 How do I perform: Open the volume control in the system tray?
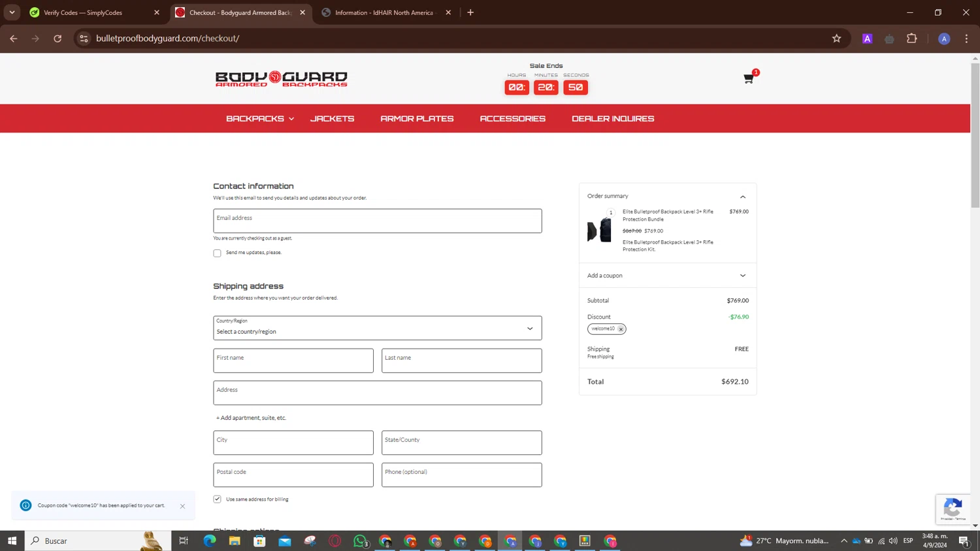(893, 541)
